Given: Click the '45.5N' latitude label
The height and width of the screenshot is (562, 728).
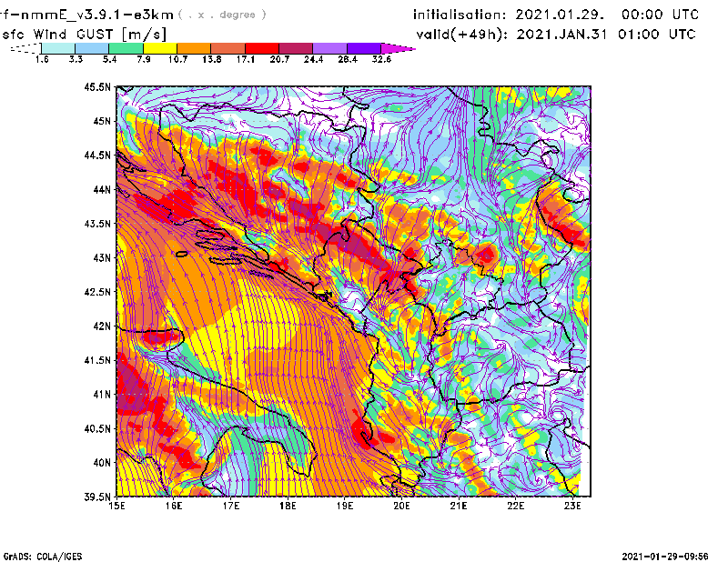Looking at the screenshot, I should click(x=97, y=86).
